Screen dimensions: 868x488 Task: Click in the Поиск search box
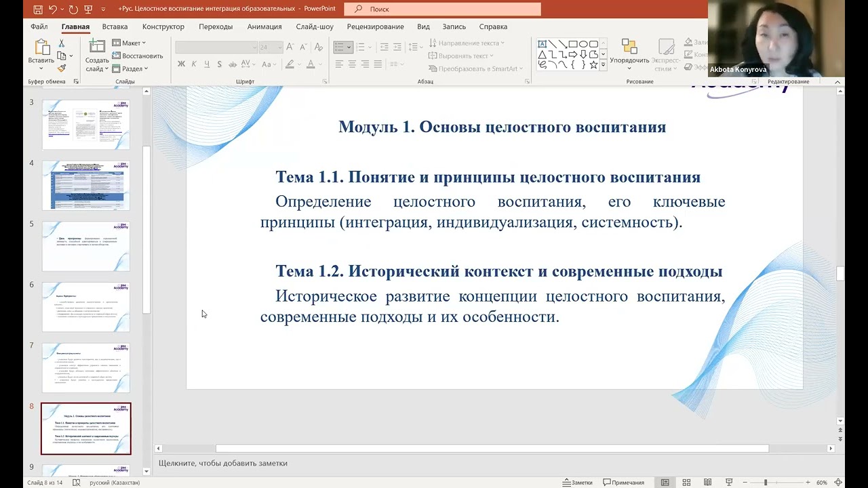coord(443,9)
